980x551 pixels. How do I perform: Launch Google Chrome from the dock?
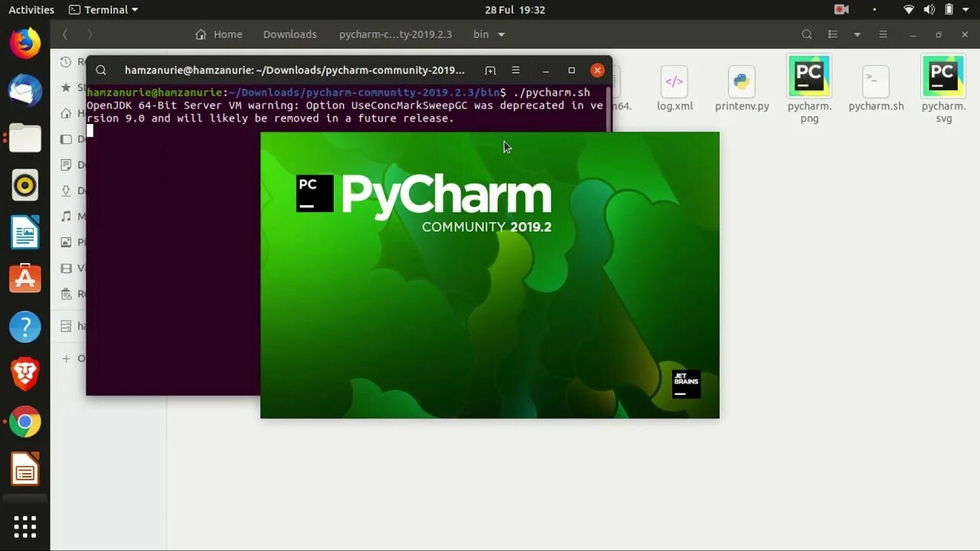click(24, 422)
